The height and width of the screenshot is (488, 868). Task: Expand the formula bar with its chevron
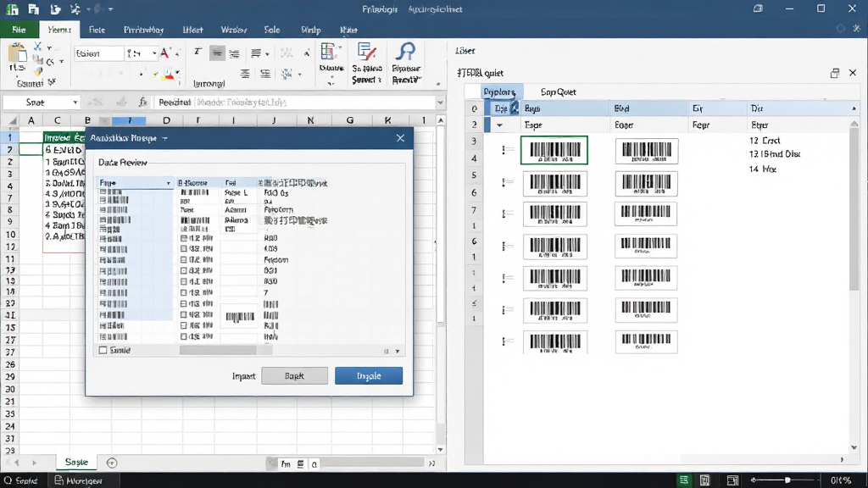tap(440, 103)
